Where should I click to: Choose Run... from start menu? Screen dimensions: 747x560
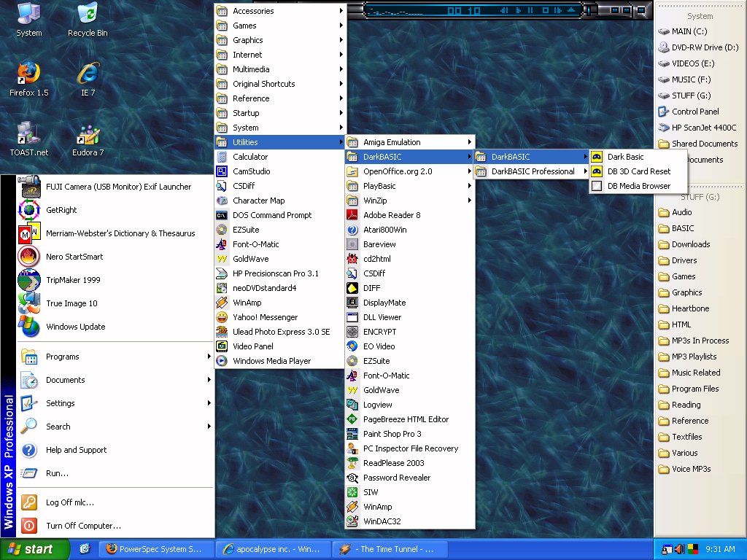116,473
